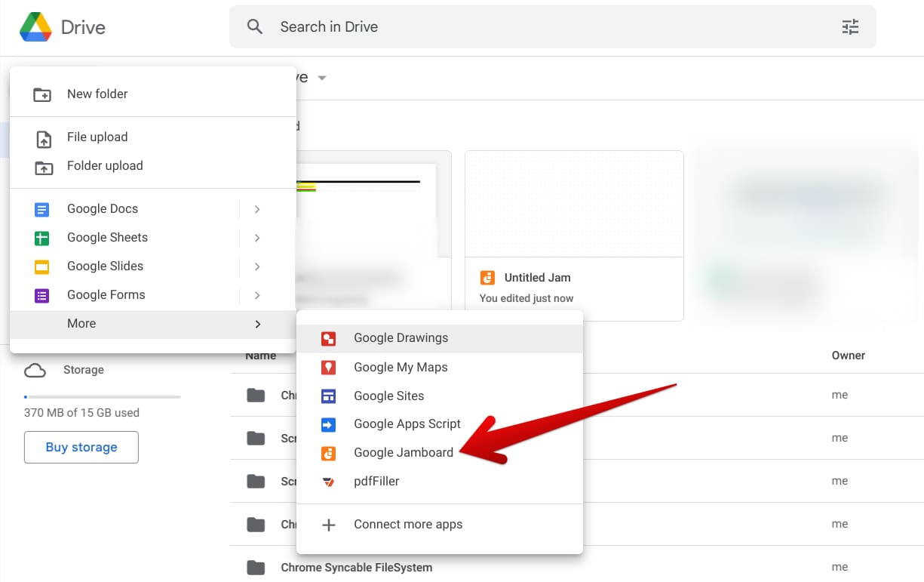Image resolution: width=924 pixels, height=582 pixels.
Task: Click the Folder upload icon
Action: point(44,167)
